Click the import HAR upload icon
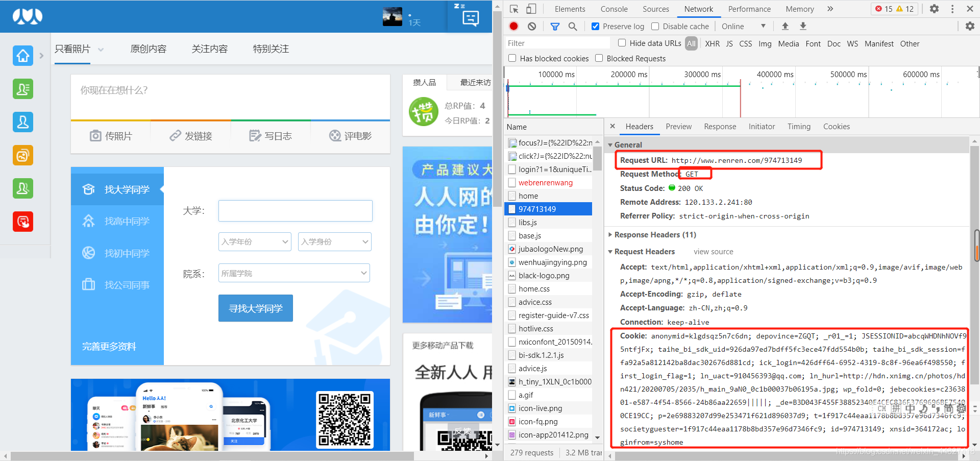 [785, 26]
